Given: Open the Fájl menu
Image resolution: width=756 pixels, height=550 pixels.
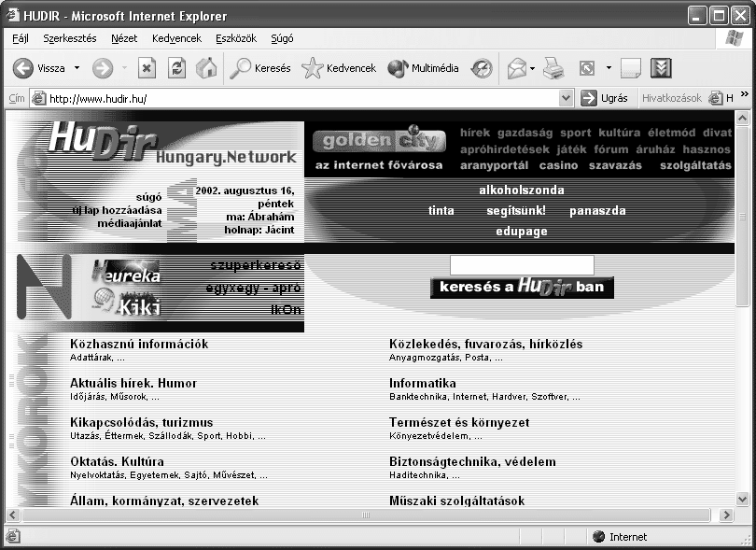Looking at the screenshot, I should pyautogui.click(x=21, y=38).
